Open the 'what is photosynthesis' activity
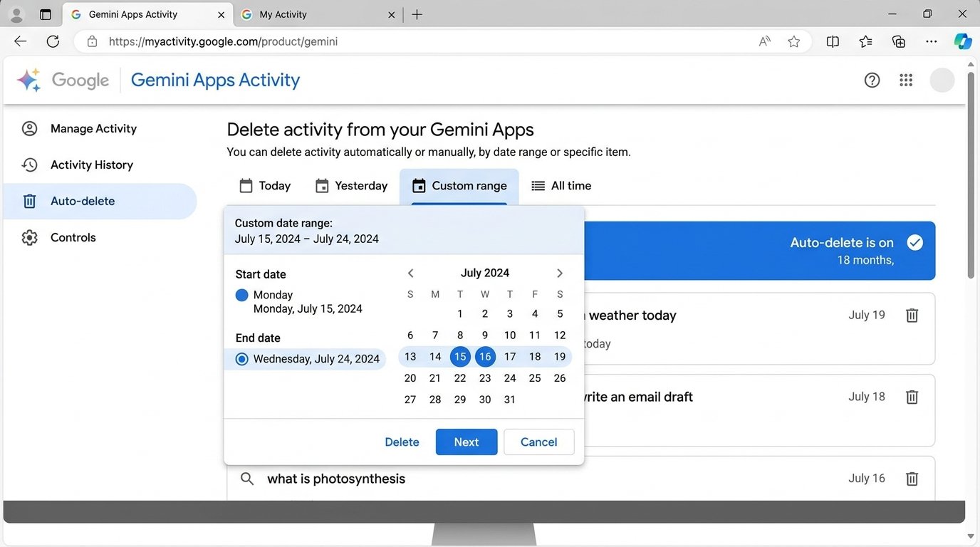 (336, 479)
